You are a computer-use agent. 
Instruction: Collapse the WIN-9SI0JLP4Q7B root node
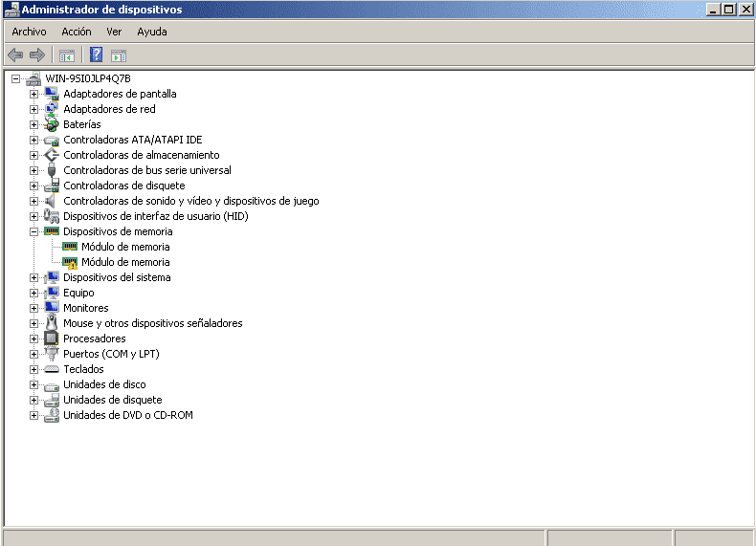16,78
